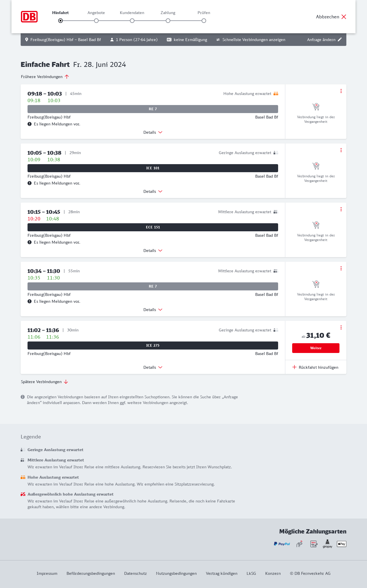The height and width of the screenshot is (588, 367).
Task: Open the Kundendaten step label
Action: coord(132,13)
